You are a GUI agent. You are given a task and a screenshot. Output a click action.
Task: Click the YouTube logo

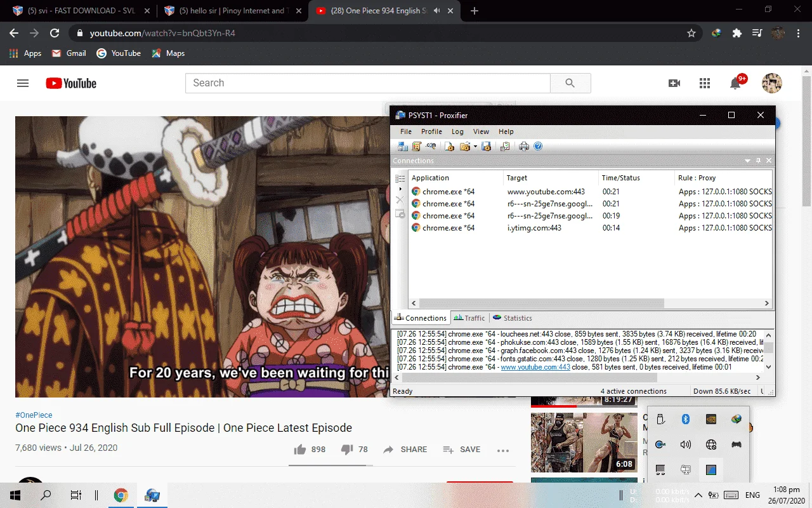71,83
